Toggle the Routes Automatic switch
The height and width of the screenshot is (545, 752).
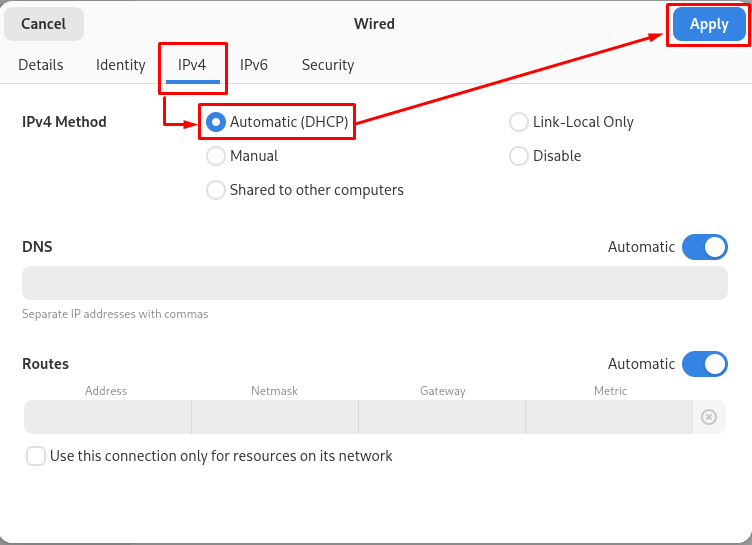704,364
